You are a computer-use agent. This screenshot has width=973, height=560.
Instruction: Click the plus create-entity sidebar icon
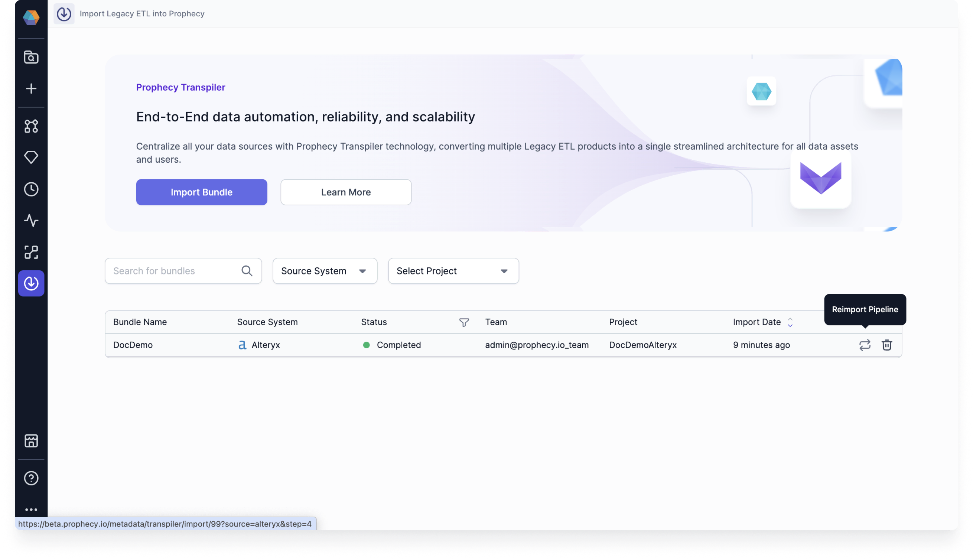pos(31,88)
